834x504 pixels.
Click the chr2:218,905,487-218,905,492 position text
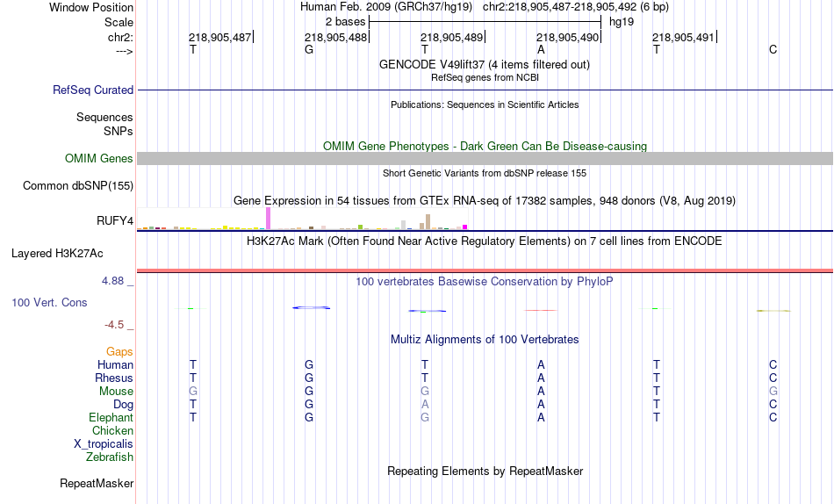(x=576, y=7)
